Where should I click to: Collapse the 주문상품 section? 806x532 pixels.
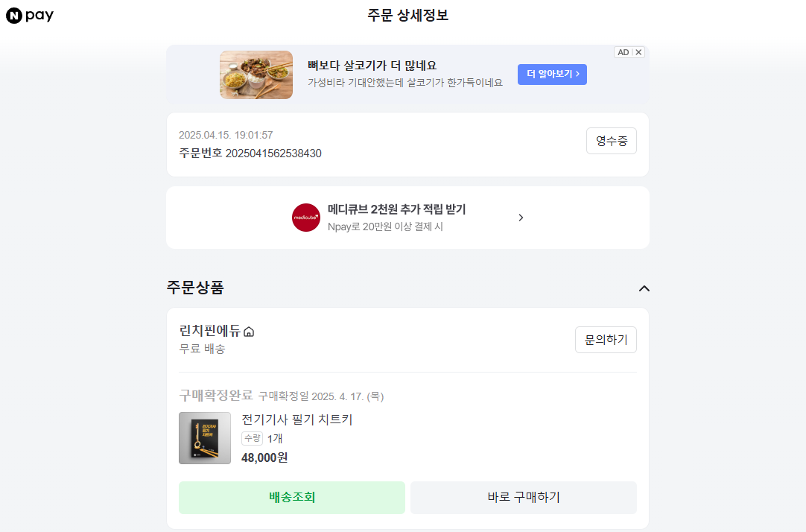point(644,288)
